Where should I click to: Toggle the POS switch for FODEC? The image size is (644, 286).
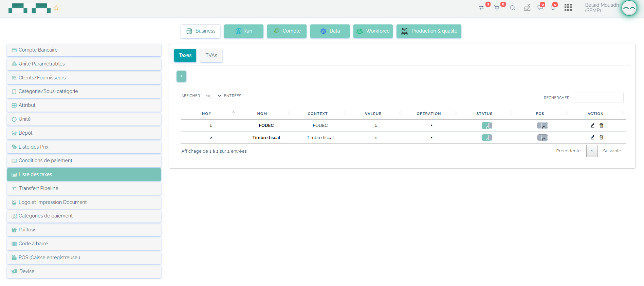[542, 126]
